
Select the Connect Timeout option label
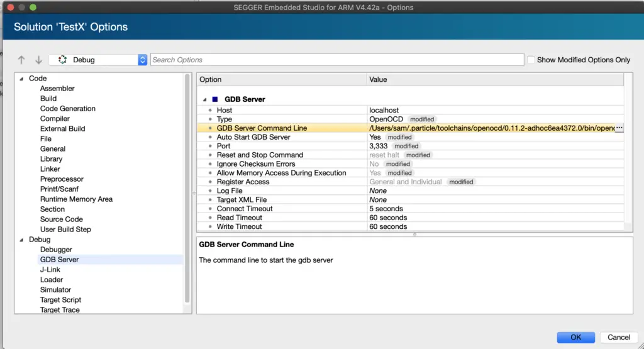[x=245, y=209]
